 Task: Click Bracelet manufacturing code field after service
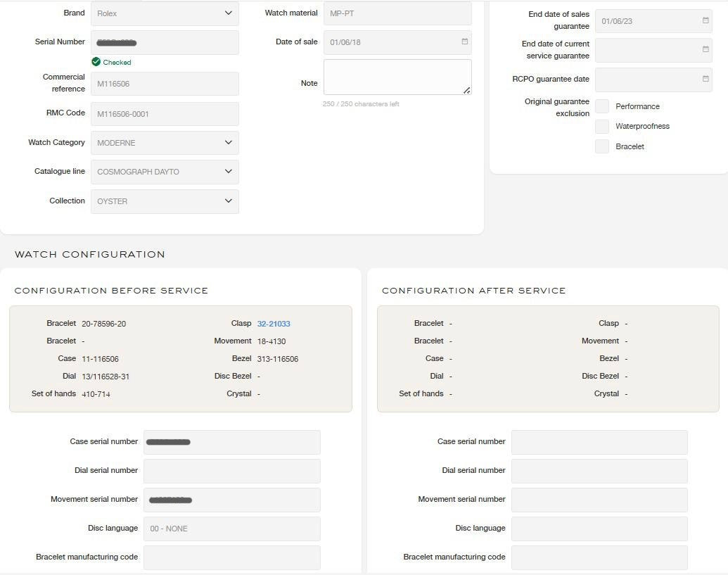[599, 557]
